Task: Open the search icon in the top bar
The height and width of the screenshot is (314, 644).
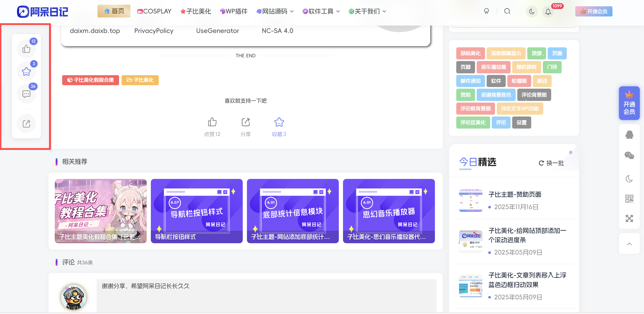Action: pyautogui.click(x=507, y=11)
